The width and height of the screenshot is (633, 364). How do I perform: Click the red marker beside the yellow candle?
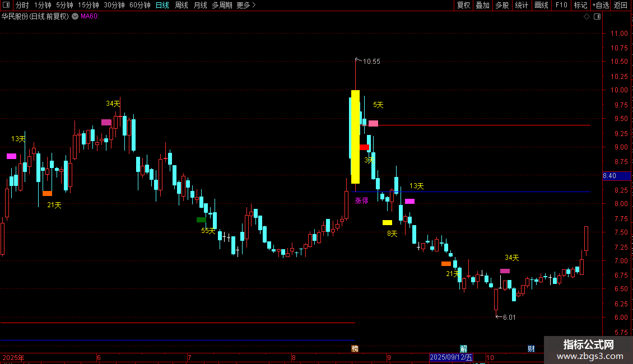pos(364,147)
